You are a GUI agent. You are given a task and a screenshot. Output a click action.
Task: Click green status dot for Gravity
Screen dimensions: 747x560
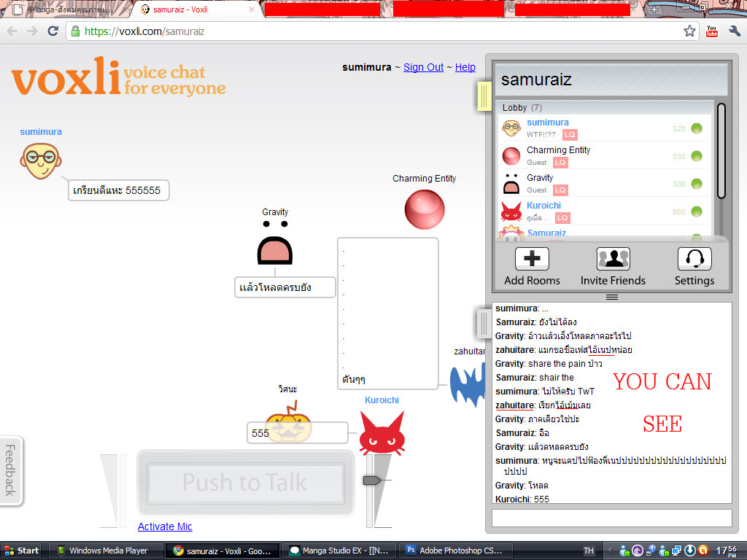tap(697, 184)
